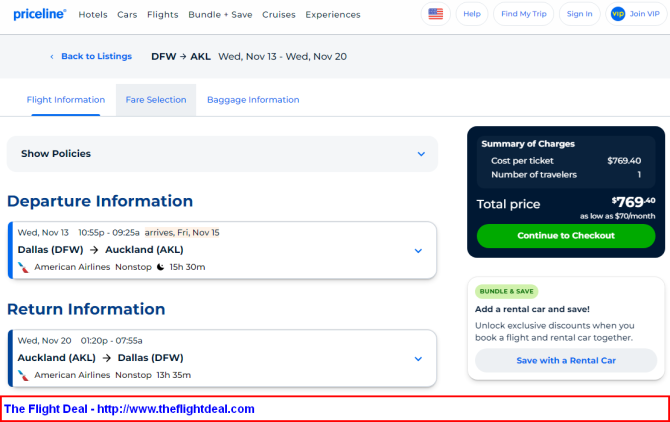Switch to the Baggage Information tab
Viewport: 670px width, 422px height.
tap(253, 100)
